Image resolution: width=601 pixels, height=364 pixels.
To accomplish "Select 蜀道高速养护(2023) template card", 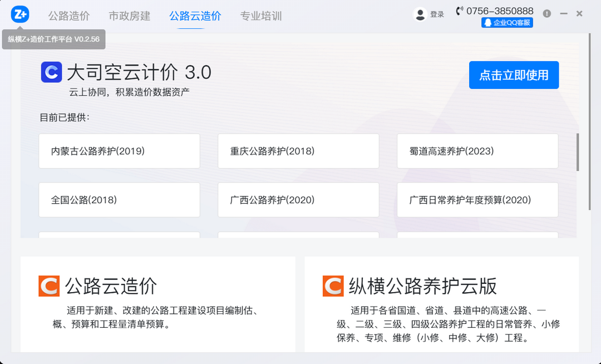I will coord(477,151).
